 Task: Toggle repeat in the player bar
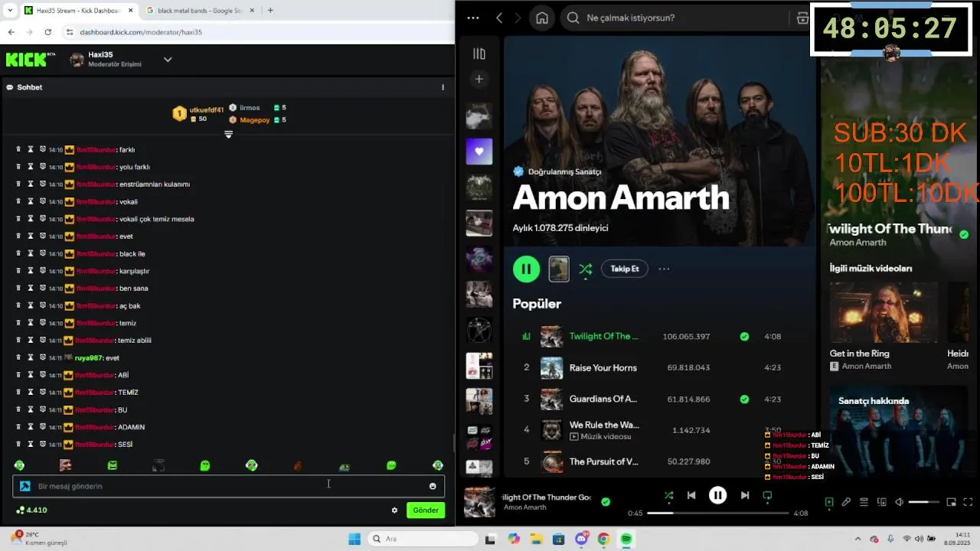point(767,495)
